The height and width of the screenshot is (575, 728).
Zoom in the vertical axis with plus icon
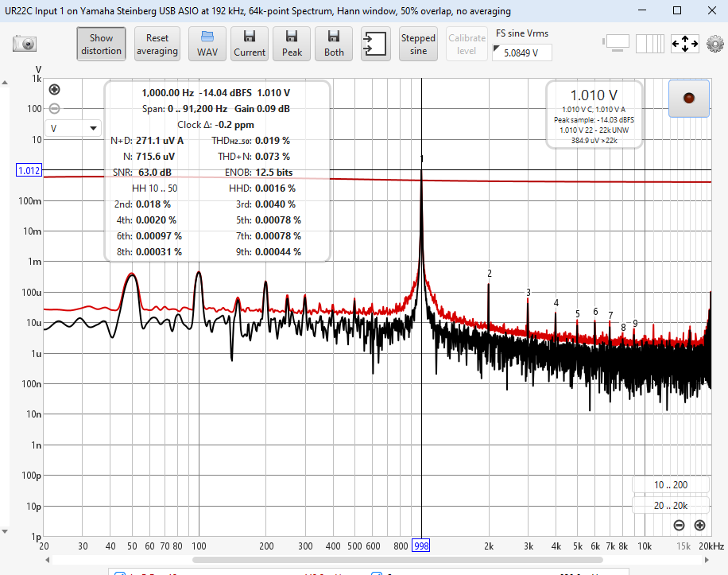(x=54, y=90)
